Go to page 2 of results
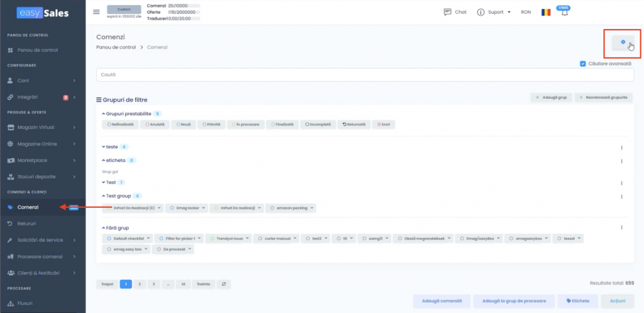 tap(140, 284)
